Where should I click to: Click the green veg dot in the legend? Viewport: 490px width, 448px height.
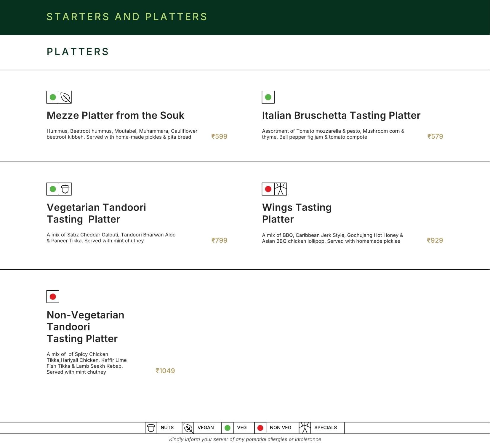click(x=228, y=428)
